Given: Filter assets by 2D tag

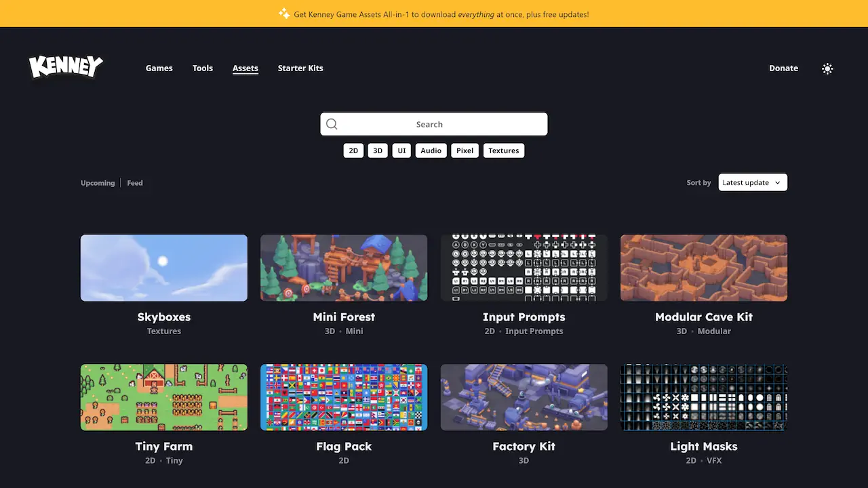Looking at the screenshot, I should [353, 150].
